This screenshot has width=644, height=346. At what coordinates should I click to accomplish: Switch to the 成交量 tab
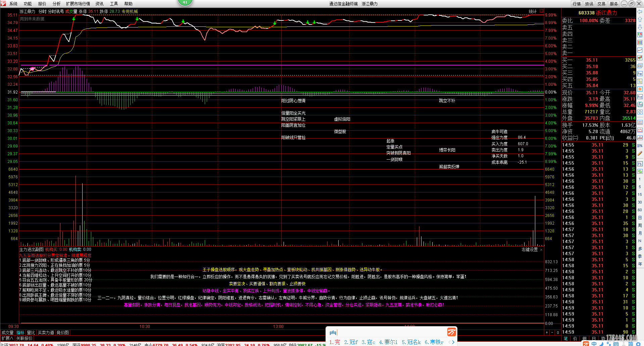point(7,333)
